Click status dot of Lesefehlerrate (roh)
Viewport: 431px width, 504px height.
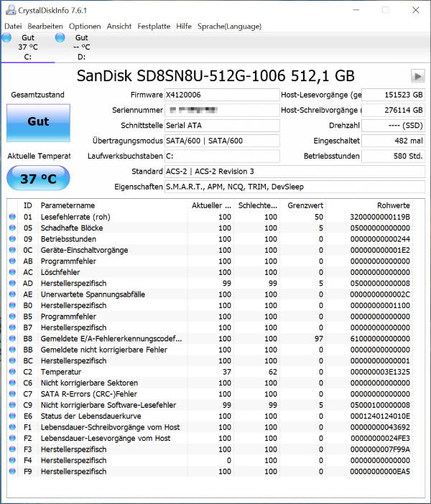[x=12, y=217]
